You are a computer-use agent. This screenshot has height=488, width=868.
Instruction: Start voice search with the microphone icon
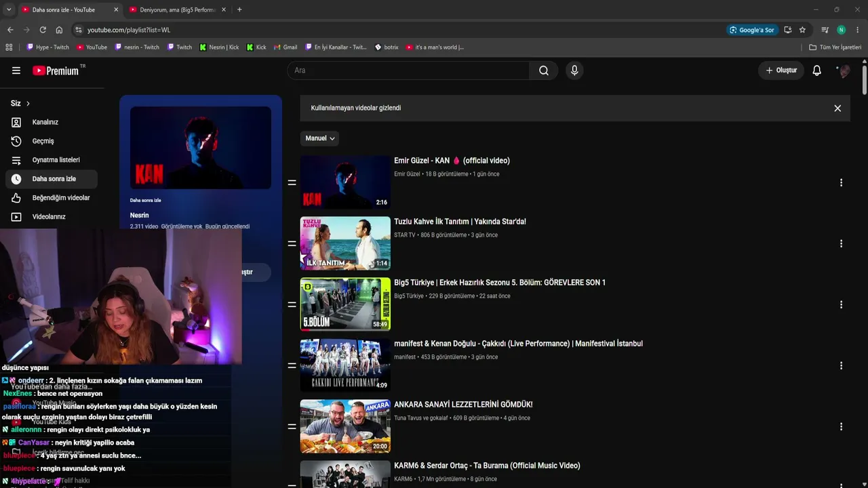[574, 70]
